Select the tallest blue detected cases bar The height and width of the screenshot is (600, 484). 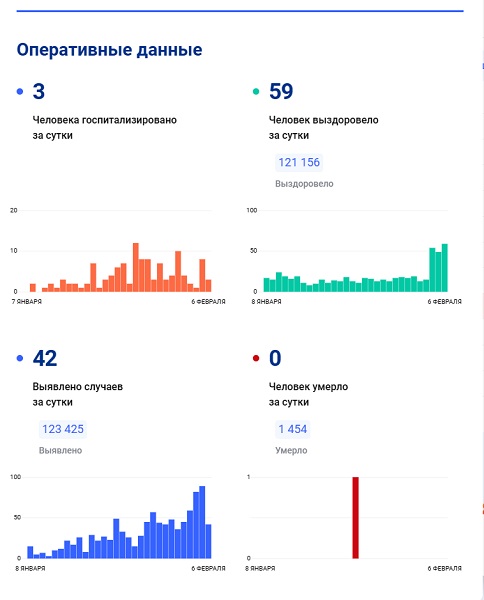tap(202, 522)
